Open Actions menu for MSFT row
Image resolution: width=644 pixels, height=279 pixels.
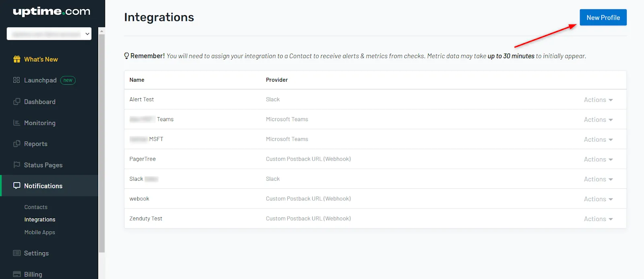click(x=598, y=139)
